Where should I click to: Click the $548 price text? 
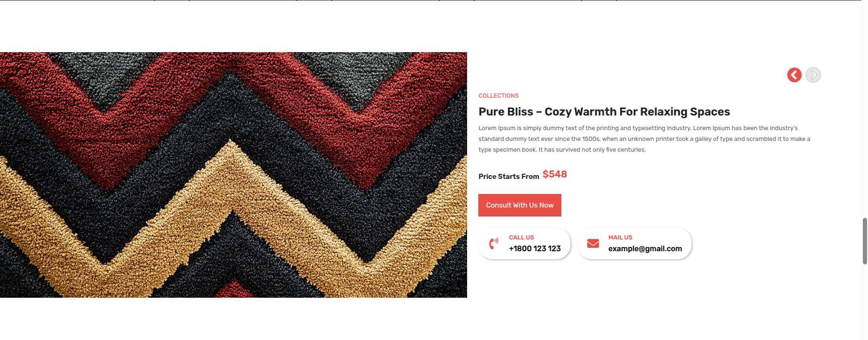(x=555, y=174)
